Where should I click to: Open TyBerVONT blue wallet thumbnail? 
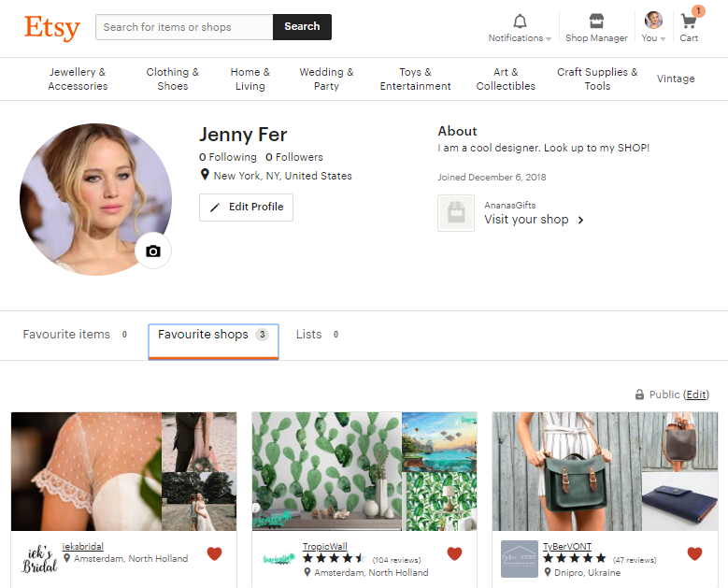[x=679, y=502]
